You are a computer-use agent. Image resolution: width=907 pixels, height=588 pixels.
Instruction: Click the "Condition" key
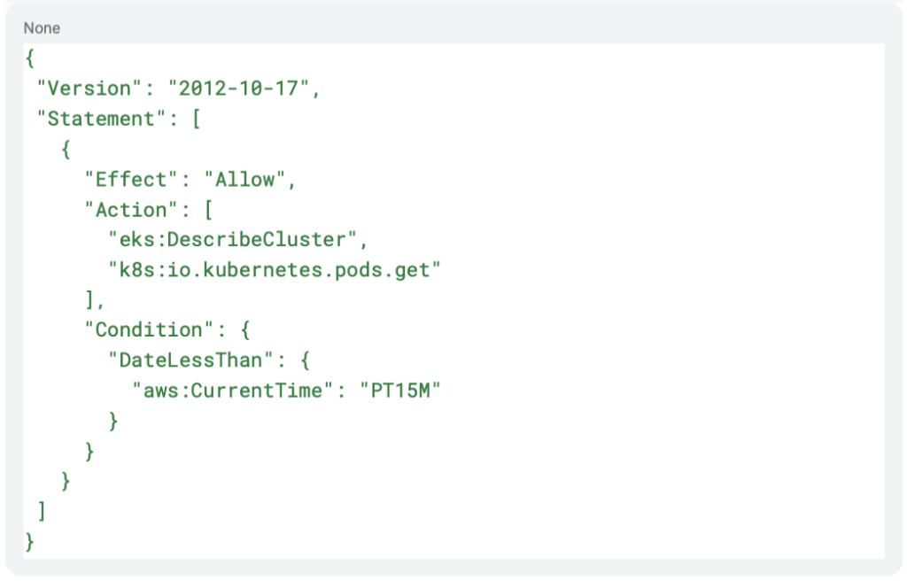(149, 329)
